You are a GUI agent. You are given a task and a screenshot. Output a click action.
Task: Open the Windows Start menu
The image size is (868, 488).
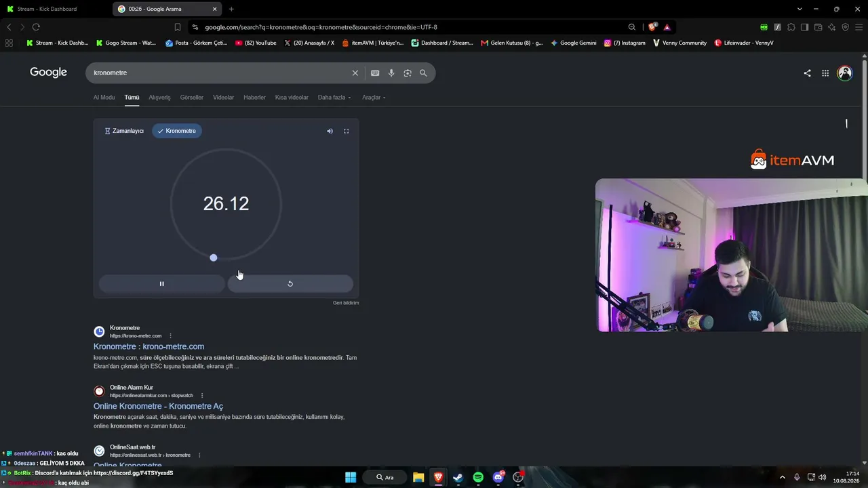pos(351,477)
